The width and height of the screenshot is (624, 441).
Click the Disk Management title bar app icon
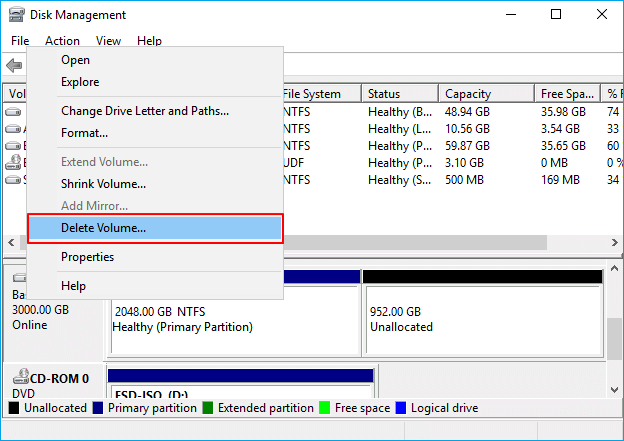point(16,15)
